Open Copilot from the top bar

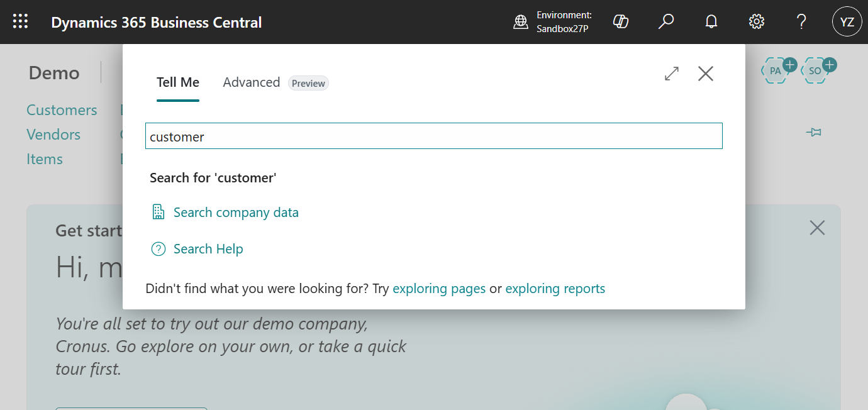click(x=620, y=21)
